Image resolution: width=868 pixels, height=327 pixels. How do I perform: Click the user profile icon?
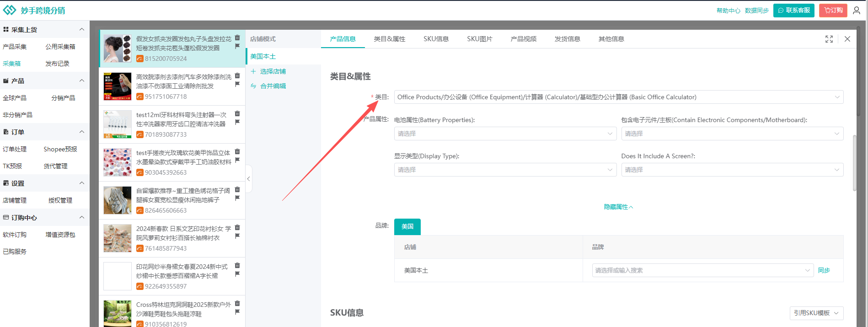click(857, 10)
